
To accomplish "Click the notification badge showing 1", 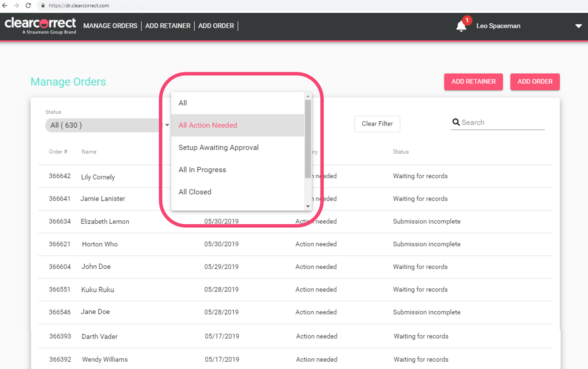I will 466,20.
